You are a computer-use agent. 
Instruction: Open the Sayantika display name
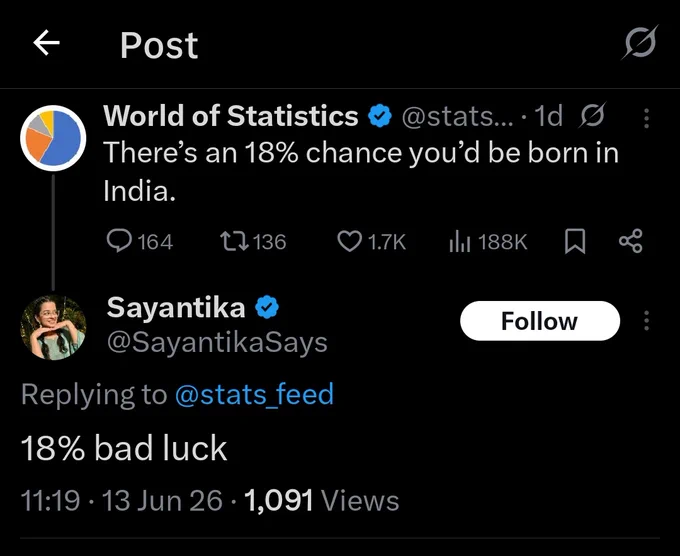[x=176, y=307]
